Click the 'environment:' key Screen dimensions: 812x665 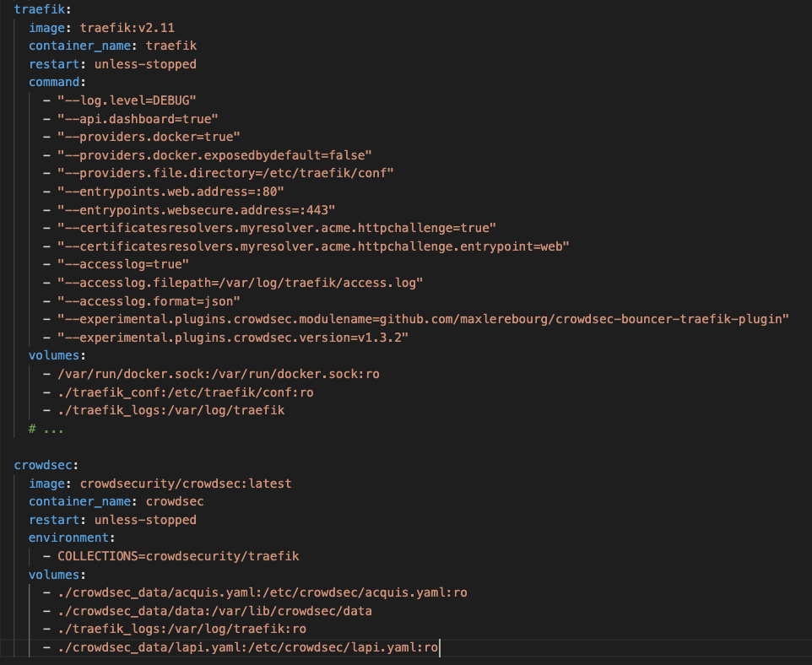pos(72,538)
